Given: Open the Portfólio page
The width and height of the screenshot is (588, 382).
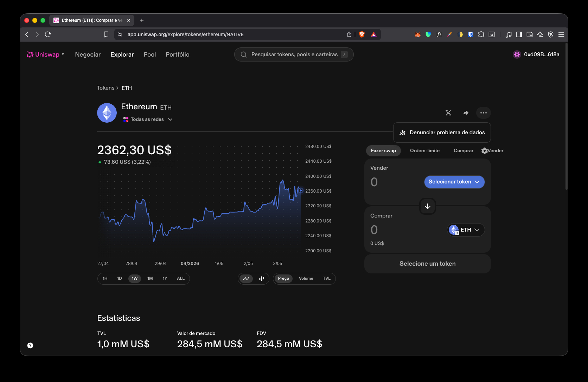Looking at the screenshot, I should tap(178, 54).
